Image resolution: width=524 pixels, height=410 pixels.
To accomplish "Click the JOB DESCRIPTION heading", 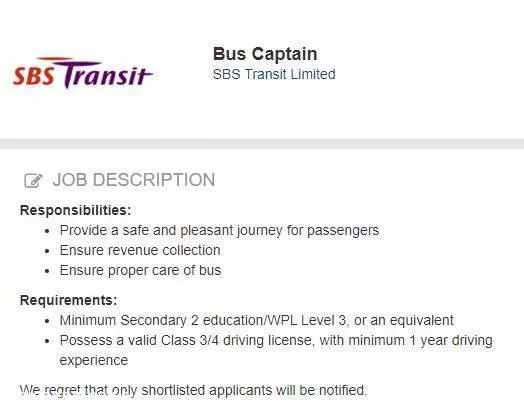I will (x=134, y=180).
